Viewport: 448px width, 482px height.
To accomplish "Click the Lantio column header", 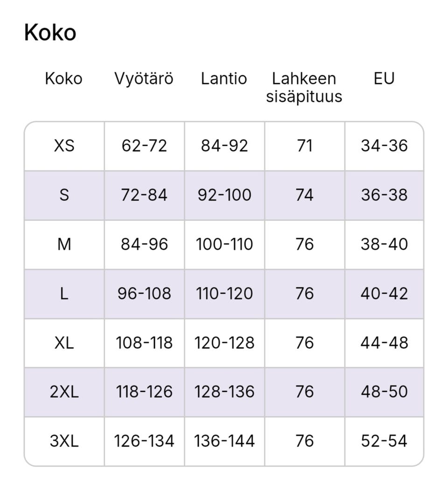I will tap(224, 78).
